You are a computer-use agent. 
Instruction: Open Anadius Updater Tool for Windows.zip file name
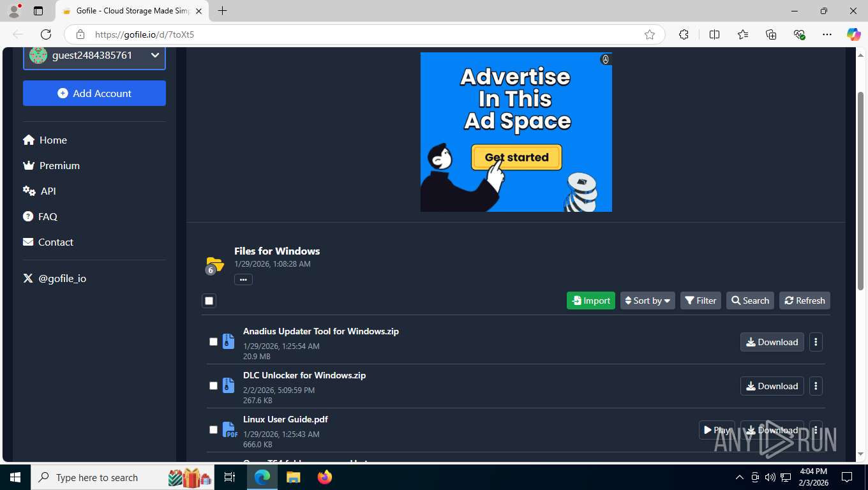coord(321,331)
